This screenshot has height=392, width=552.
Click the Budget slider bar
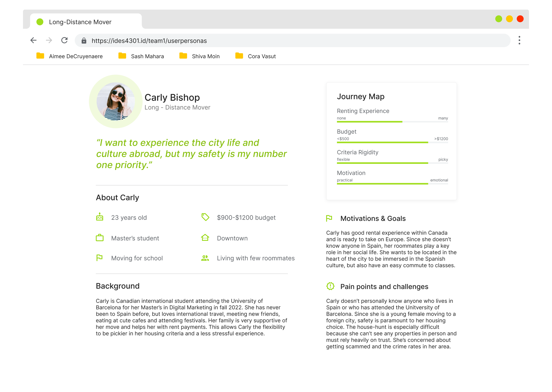click(392, 142)
